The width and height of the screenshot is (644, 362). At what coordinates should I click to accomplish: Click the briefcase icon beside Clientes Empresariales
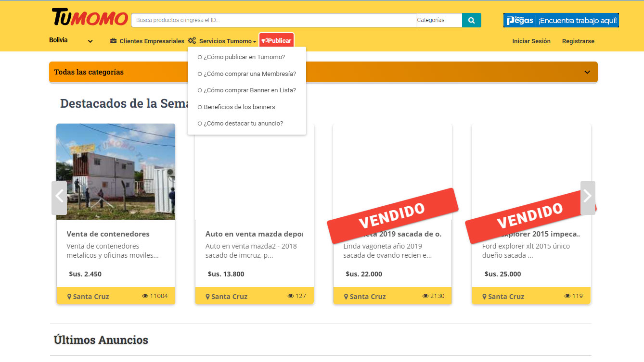(114, 41)
